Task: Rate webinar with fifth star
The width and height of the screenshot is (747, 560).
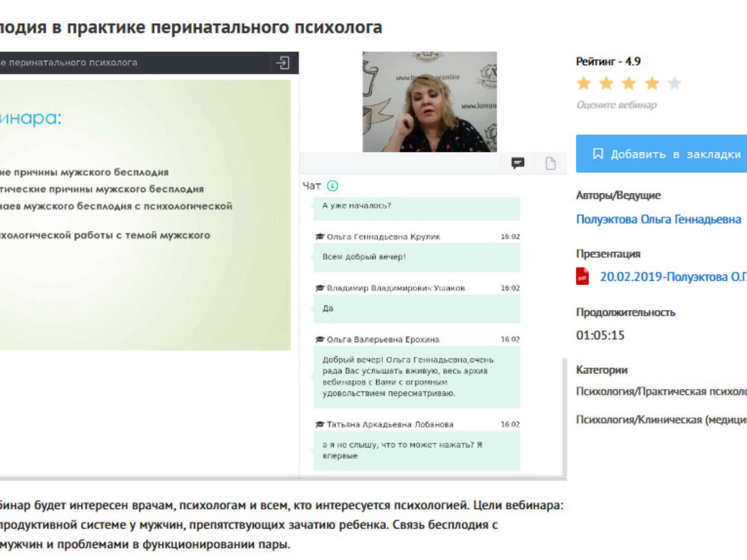Action: [x=674, y=83]
